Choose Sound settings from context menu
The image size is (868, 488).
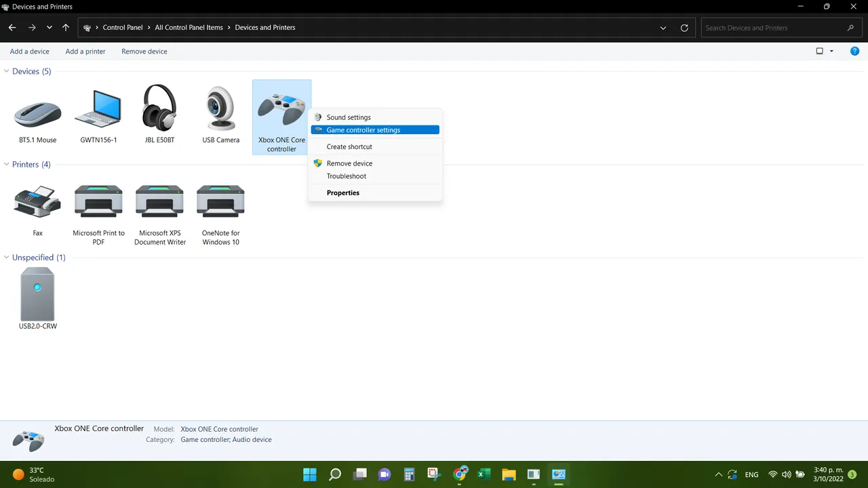375,117
